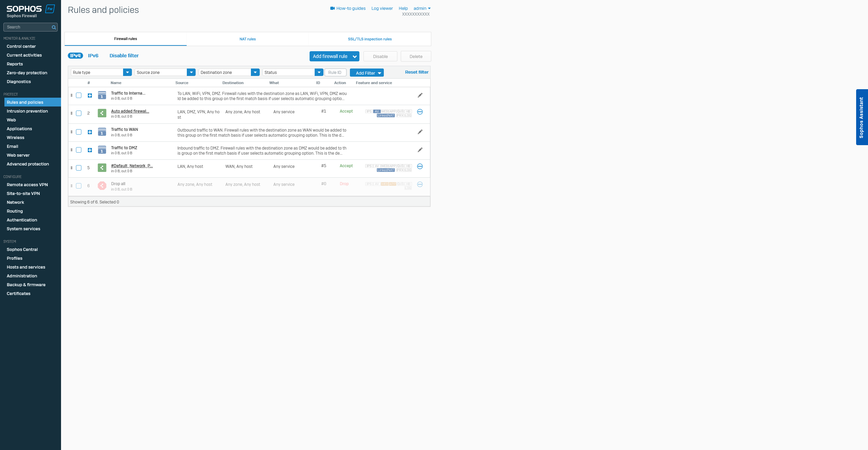Click the Traffic to WAN group folder icon

(102, 132)
